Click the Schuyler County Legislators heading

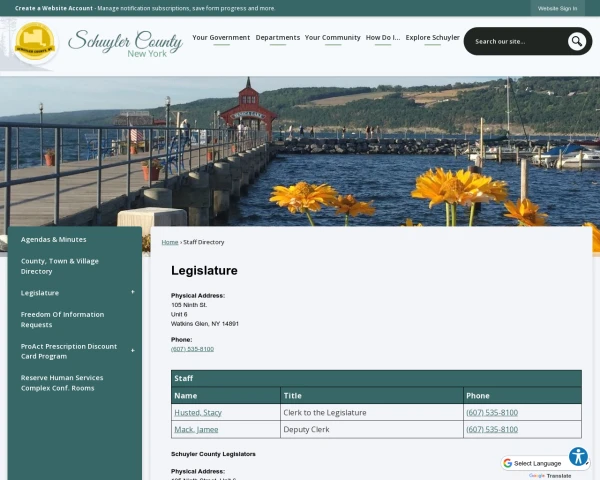[213, 454]
